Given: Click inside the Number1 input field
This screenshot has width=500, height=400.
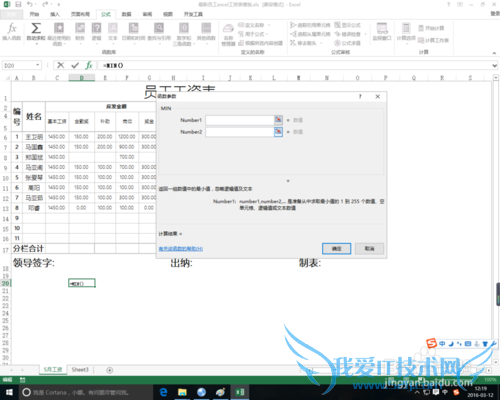Looking at the screenshot, I should 240,120.
